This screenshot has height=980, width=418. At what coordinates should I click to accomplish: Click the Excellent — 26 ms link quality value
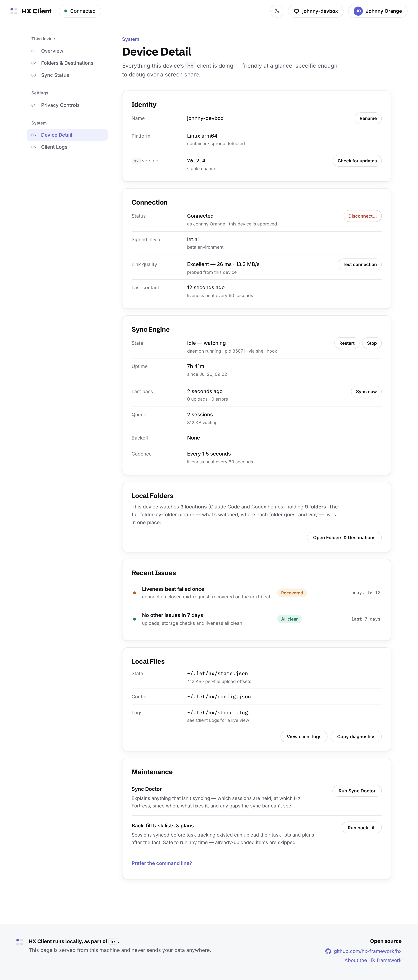(x=223, y=264)
